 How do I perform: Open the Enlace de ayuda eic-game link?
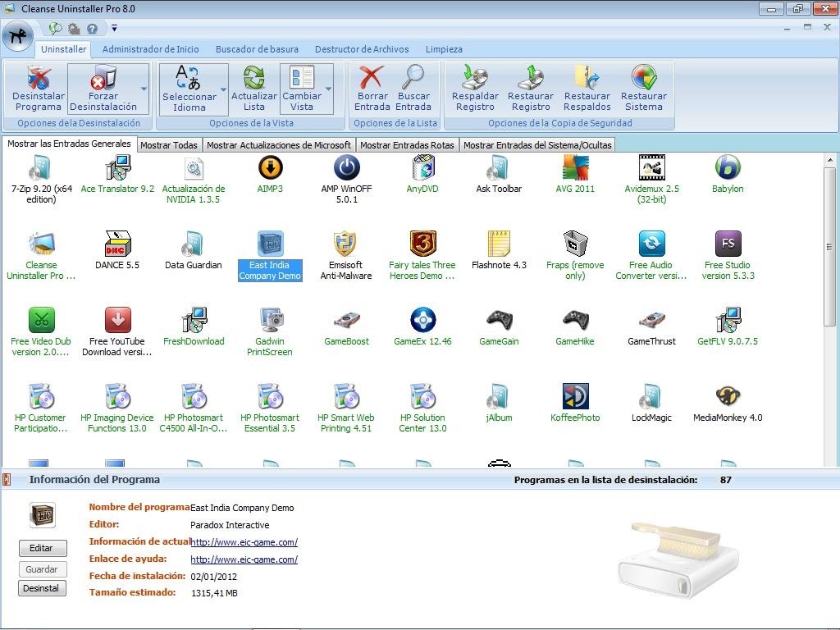(x=244, y=559)
